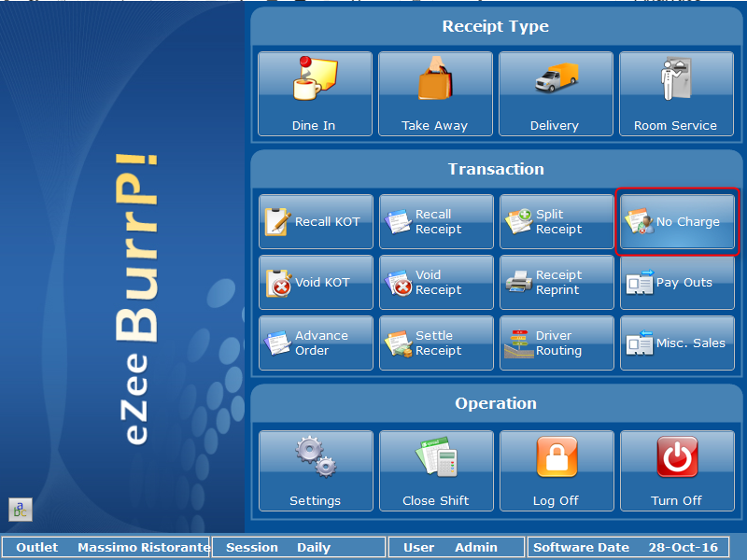Click the Turn Off power icon
This screenshot has height=560, width=747.
tap(677, 456)
